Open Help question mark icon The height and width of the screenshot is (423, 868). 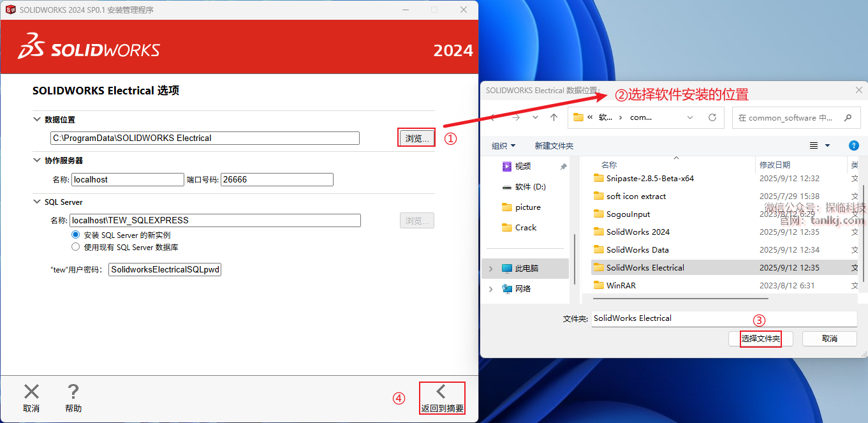73,392
